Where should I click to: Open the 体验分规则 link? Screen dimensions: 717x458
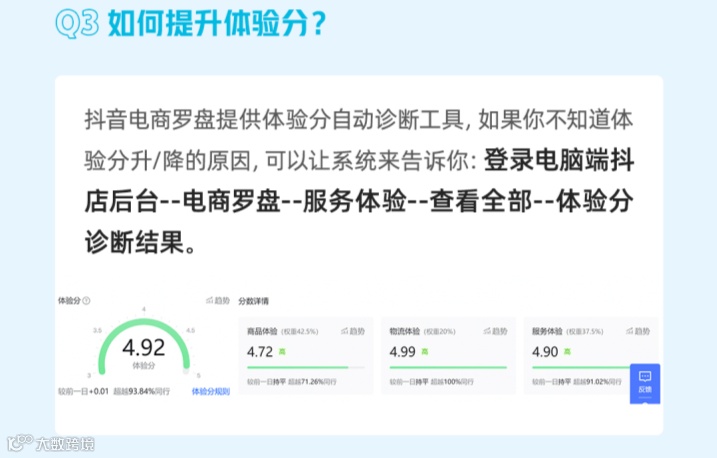pyautogui.click(x=211, y=392)
